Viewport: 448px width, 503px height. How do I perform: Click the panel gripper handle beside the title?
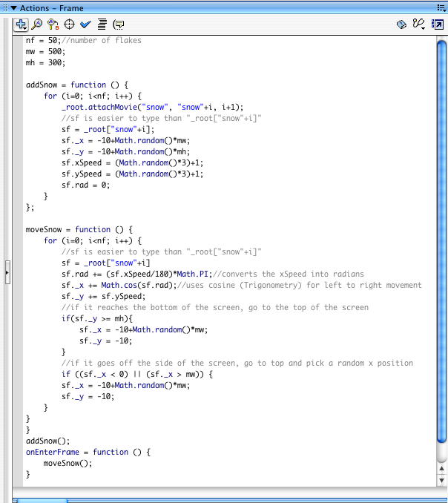(5, 8)
